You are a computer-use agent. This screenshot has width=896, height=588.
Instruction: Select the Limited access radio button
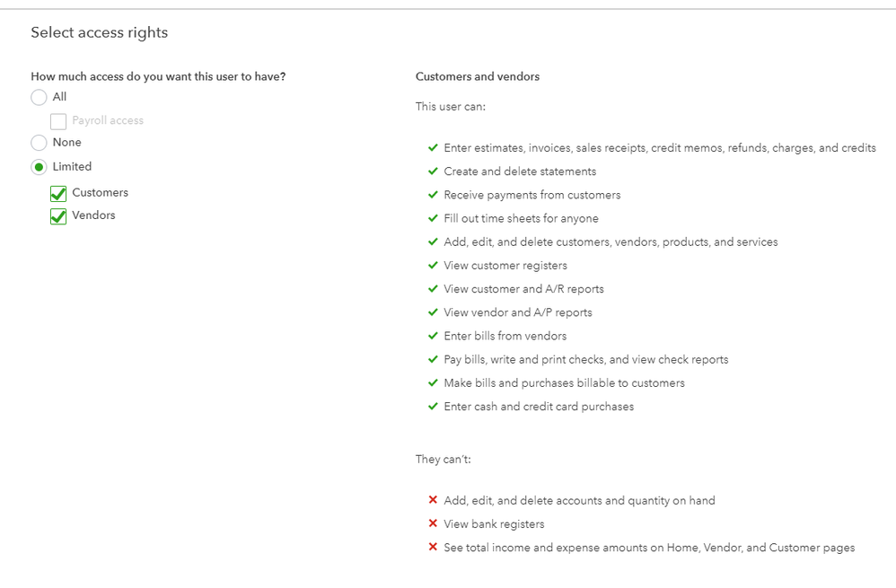coord(39,167)
